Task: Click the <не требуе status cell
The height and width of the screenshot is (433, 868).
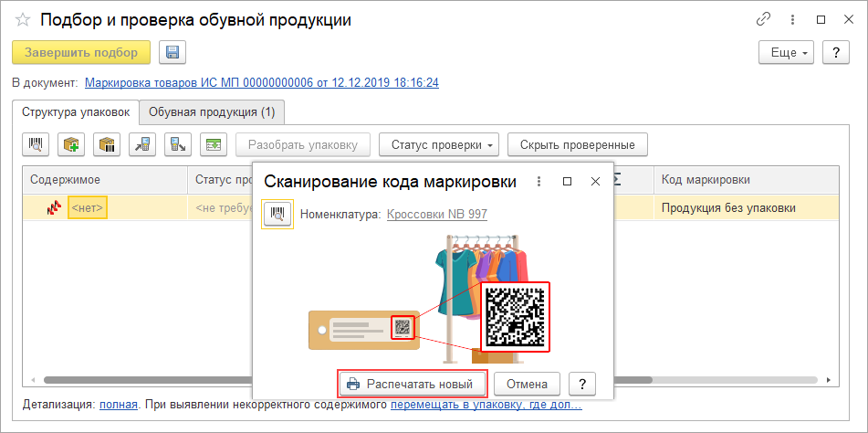Action: click(x=220, y=208)
